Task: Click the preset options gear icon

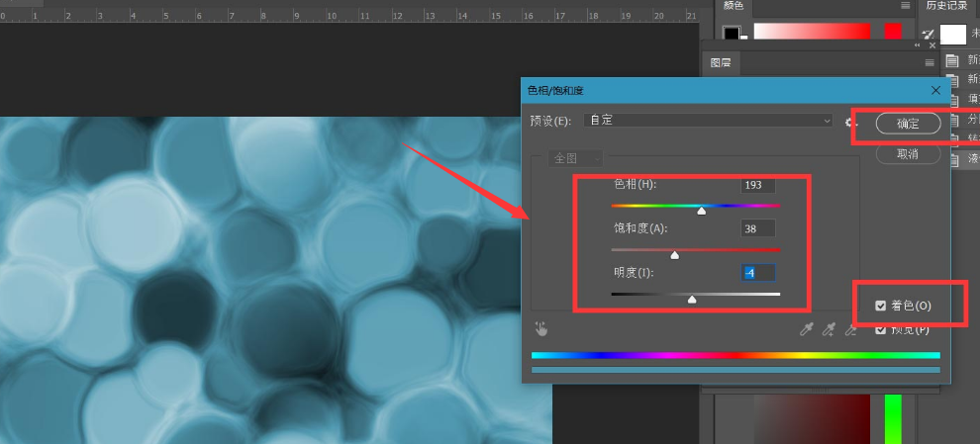Action: [849, 123]
